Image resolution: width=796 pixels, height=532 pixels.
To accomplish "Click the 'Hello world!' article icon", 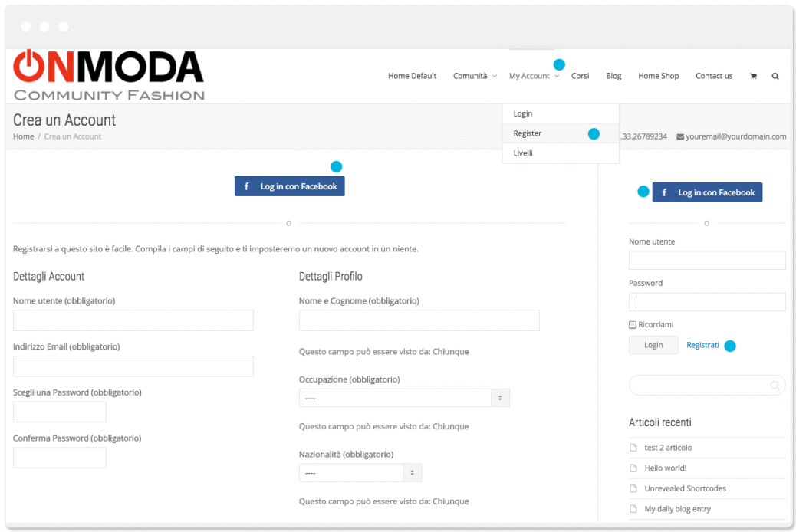I will (633, 468).
